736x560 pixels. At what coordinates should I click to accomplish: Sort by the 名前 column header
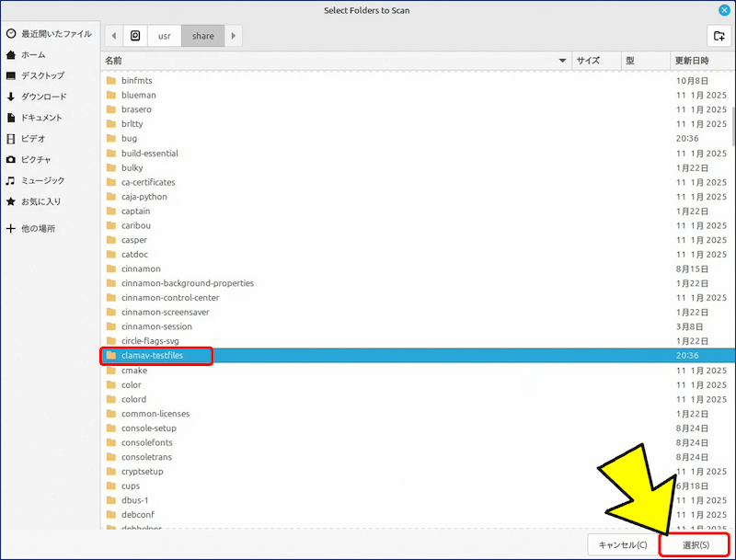336,61
